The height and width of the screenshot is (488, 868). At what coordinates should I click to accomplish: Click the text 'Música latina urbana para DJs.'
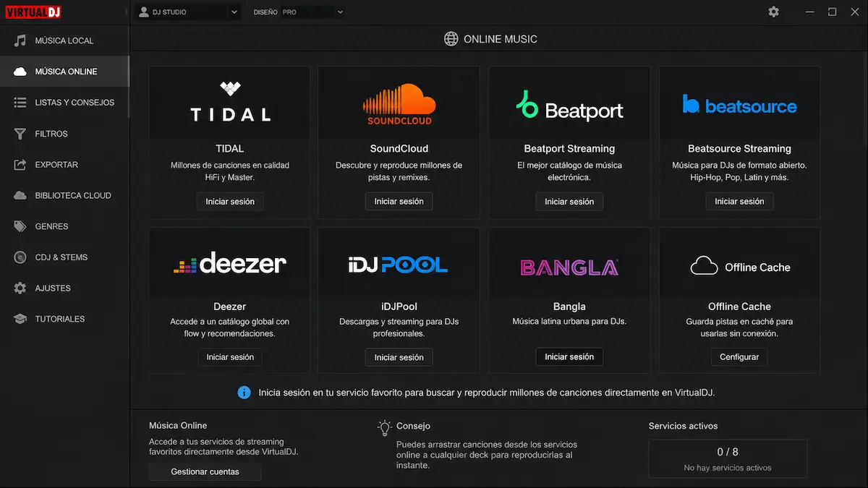tap(569, 321)
